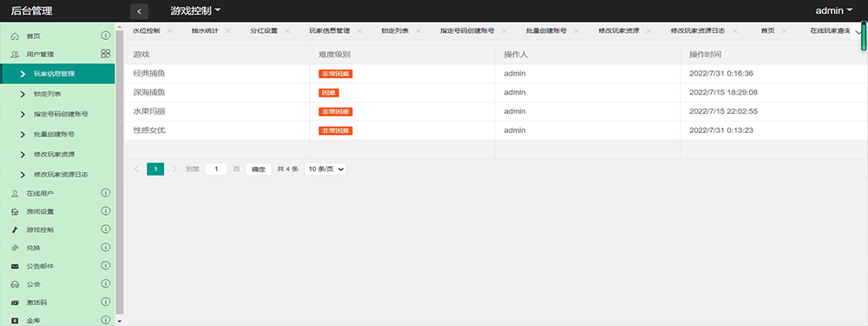Close the 锁定列表 tab
The height and width of the screenshot is (326, 868).
click(418, 31)
